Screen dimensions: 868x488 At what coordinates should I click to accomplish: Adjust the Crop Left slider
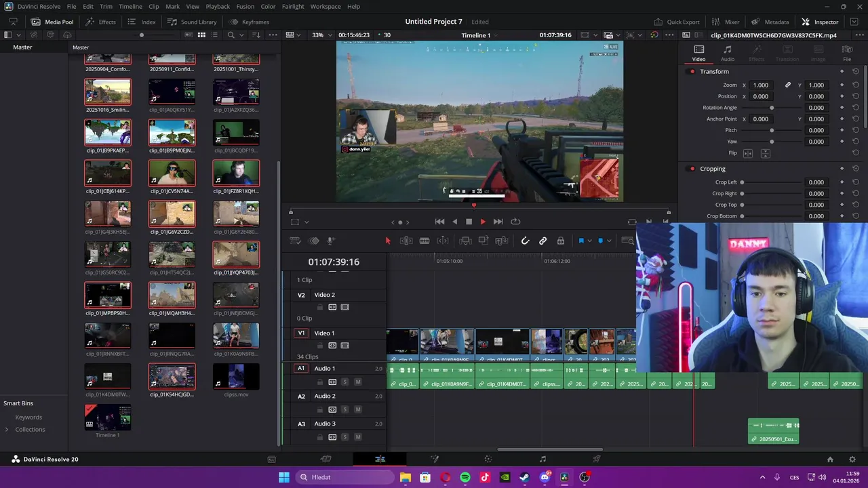[772, 182]
